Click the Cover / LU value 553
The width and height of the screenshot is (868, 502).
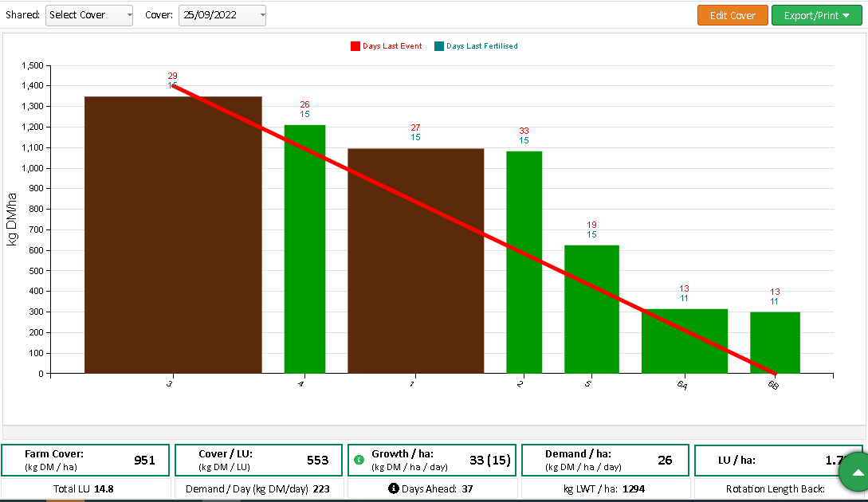(x=318, y=461)
